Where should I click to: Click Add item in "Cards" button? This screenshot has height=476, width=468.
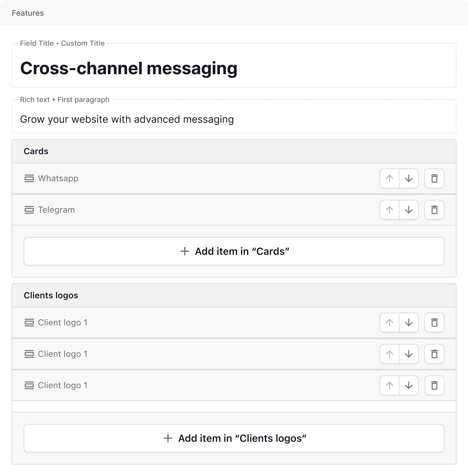(234, 251)
